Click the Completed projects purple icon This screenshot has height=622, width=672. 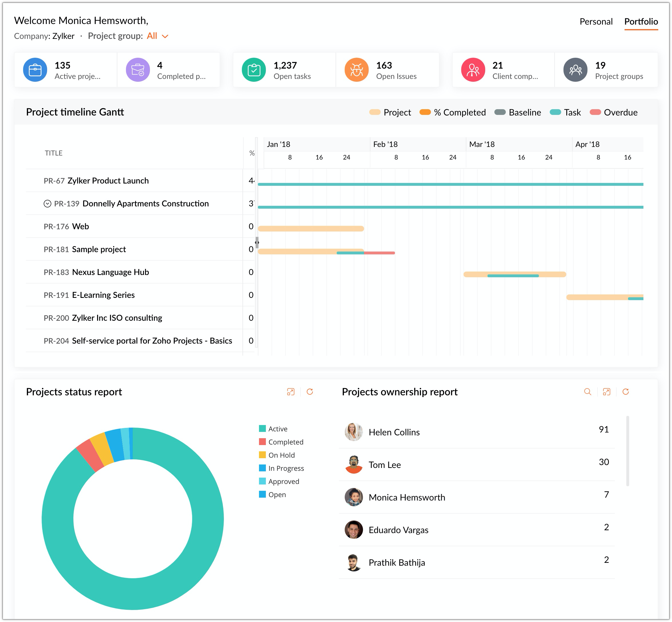tap(138, 70)
